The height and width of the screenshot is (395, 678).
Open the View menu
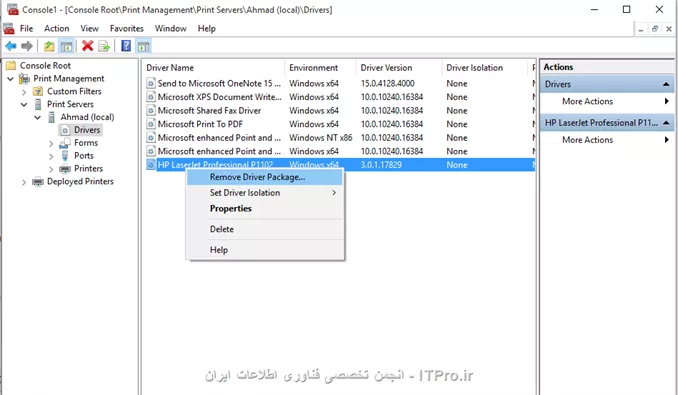point(90,29)
